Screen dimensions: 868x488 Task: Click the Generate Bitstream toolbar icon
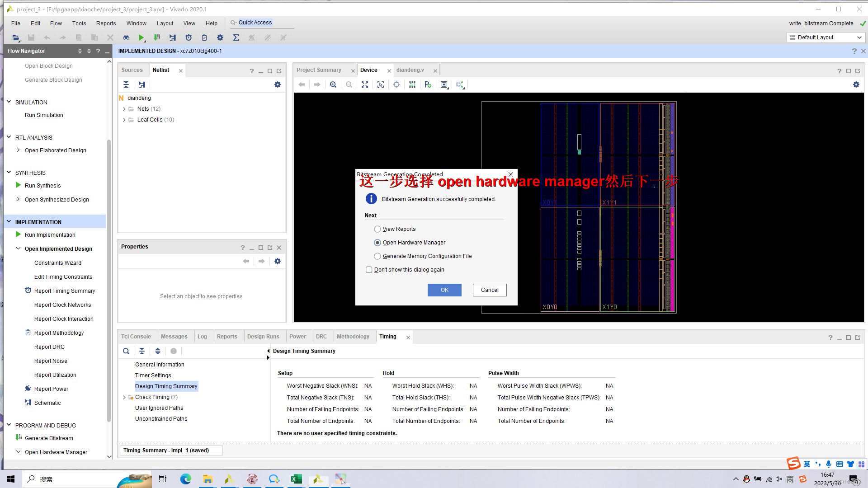157,38
